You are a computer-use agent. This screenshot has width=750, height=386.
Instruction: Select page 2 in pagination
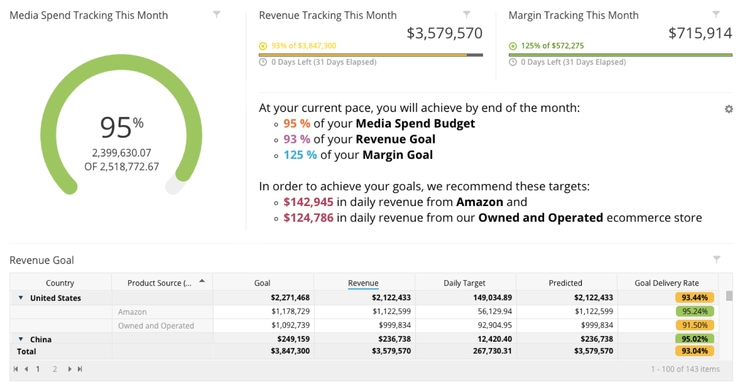pos(55,369)
